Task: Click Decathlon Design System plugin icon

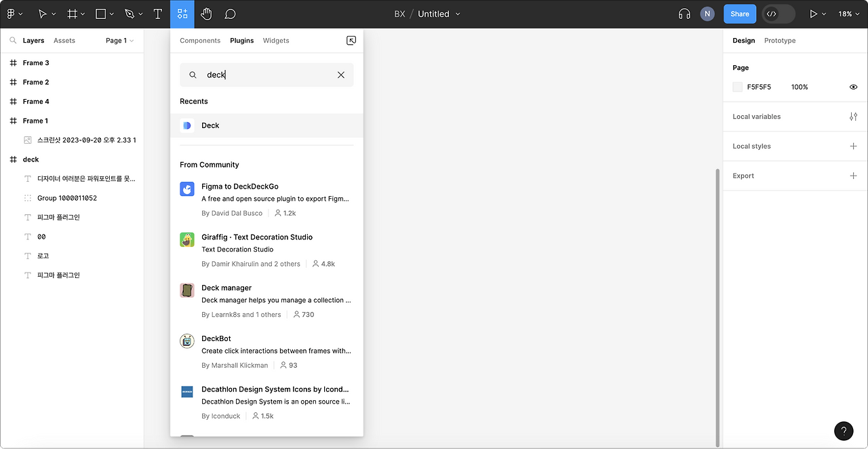Action: (187, 391)
